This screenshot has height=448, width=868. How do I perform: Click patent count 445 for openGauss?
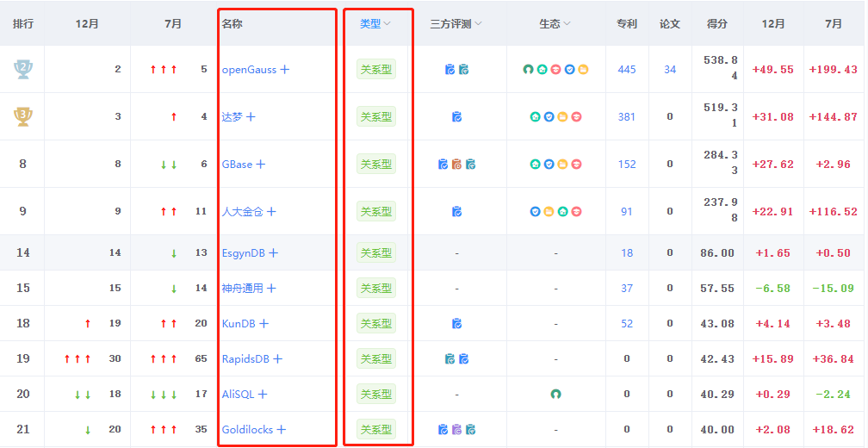click(627, 70)
